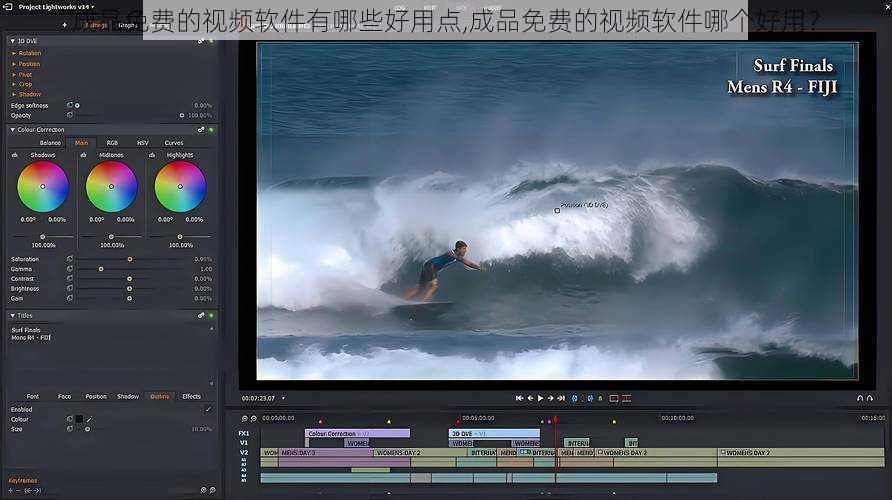Click the add effect plus icon

(x=64, y=25)
